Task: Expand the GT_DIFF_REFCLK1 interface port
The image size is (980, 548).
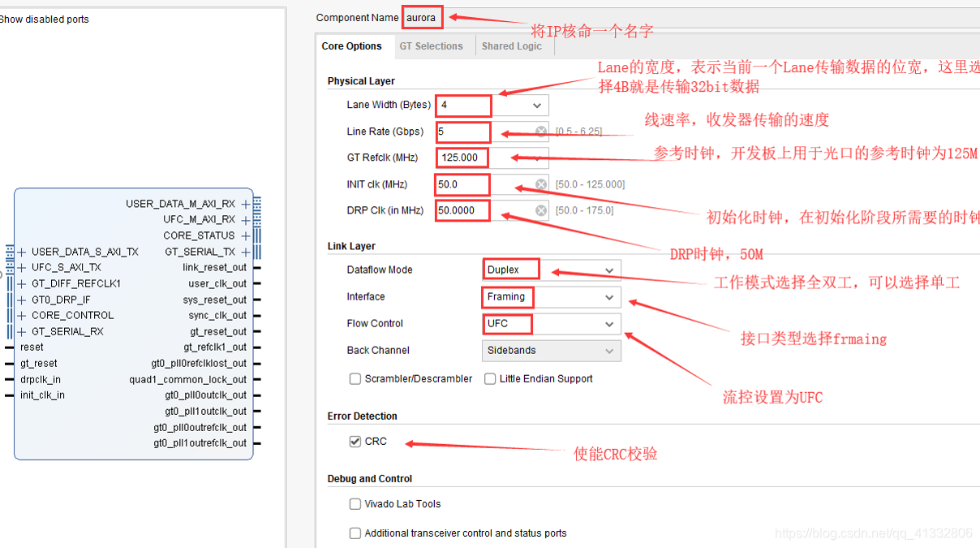Action: [x=22, y=283]
